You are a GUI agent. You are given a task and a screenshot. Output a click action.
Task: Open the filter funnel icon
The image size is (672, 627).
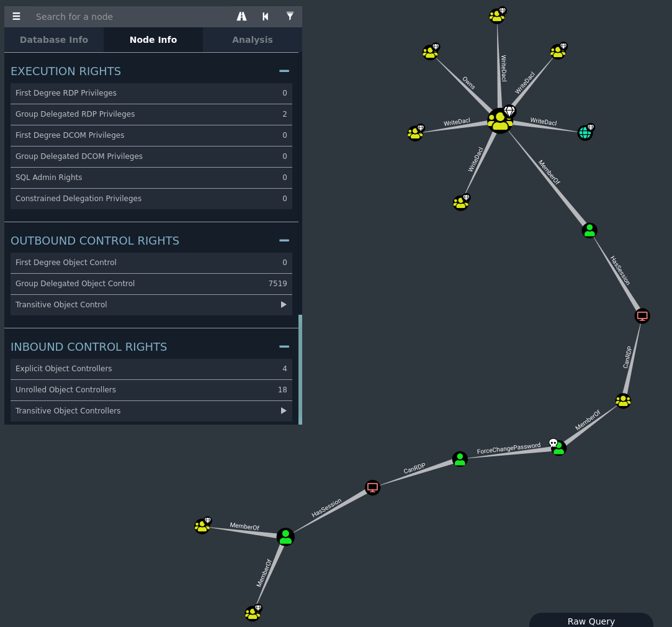(290, 17)
